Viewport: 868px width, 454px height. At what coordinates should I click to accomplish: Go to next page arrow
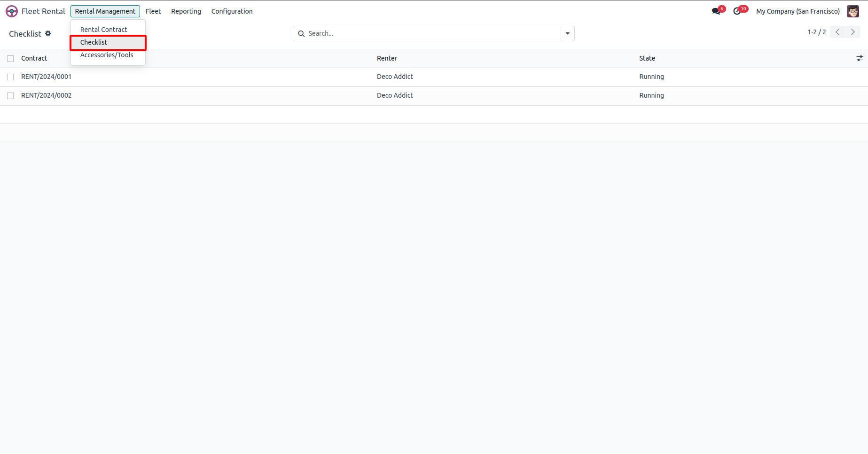pos(852,32)
